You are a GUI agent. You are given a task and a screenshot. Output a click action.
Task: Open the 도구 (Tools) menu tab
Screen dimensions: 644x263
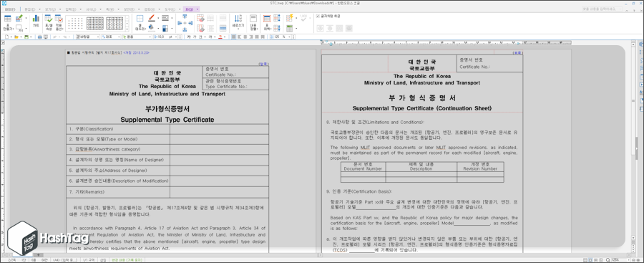(170, 9)
